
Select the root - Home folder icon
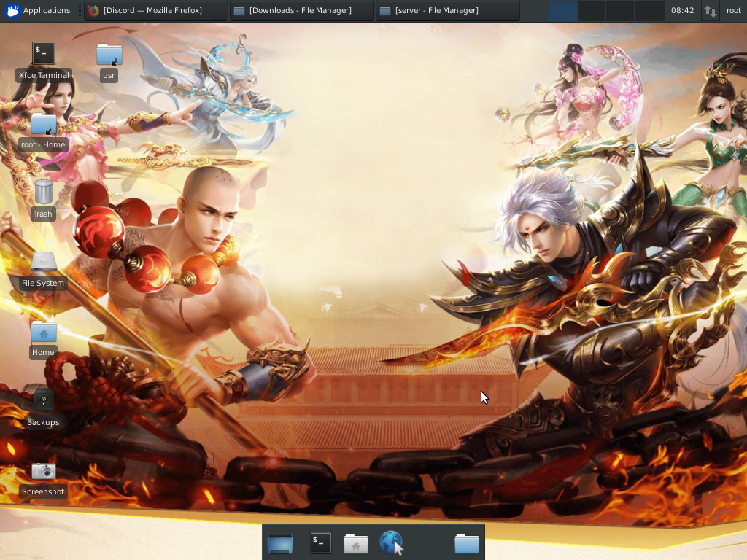click(x=43, y=124)
